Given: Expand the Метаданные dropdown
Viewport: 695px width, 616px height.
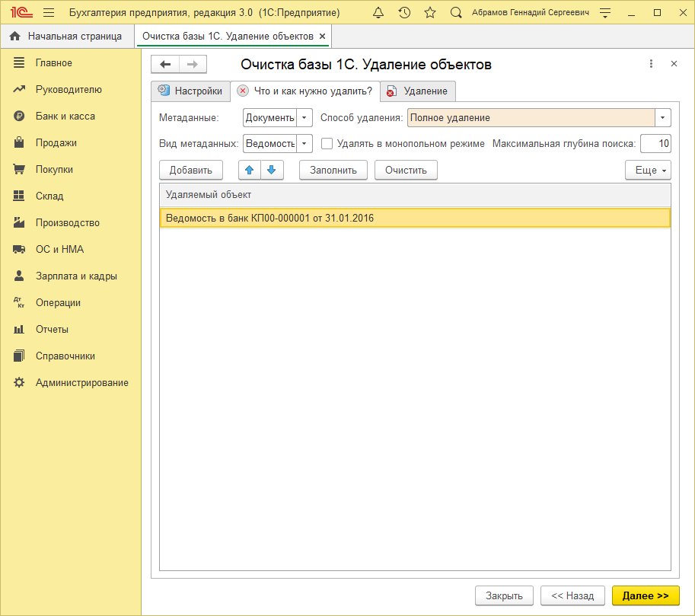Looking at the screenshot, I should click(x=304, y=118).
